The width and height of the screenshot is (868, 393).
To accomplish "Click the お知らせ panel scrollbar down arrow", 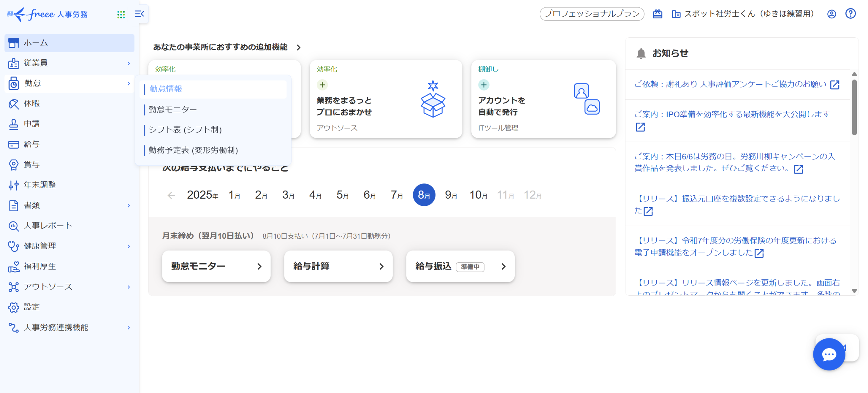I will point(854,291).
